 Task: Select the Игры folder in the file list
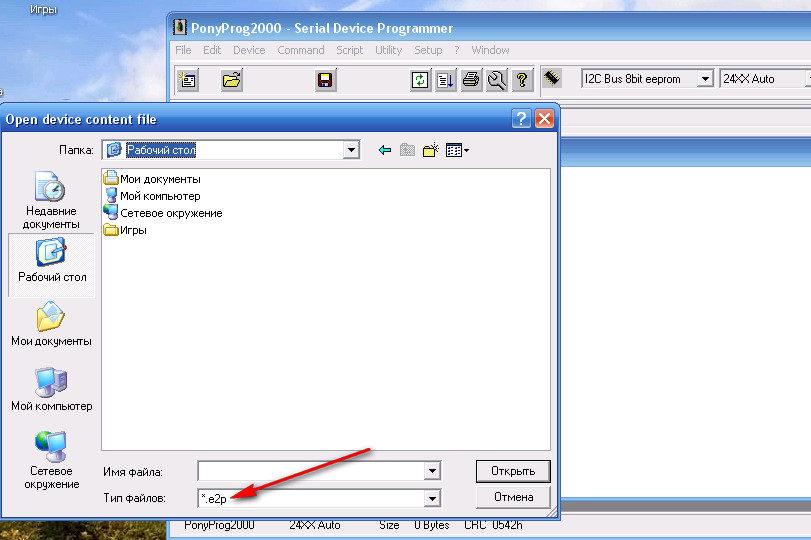click(x=125, y=230)
